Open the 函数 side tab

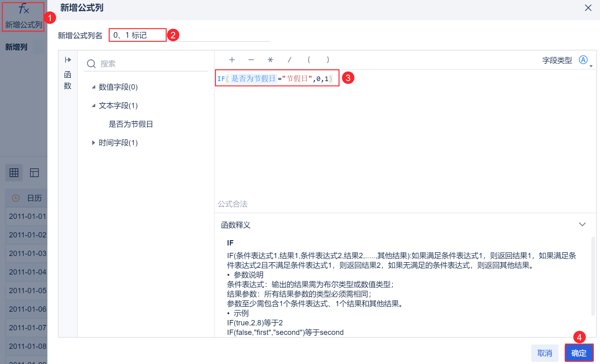coord(68,80)
